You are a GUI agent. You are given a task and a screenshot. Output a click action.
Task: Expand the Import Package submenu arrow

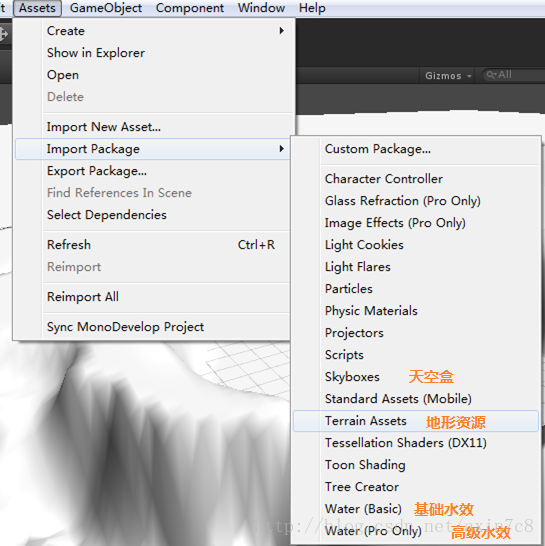click(281, 149)
